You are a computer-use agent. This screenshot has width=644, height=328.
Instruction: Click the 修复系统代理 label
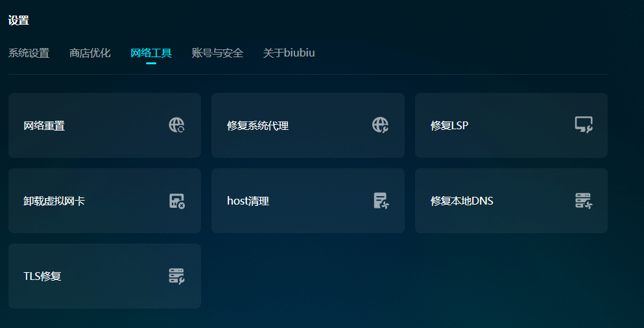pos(258,125)
